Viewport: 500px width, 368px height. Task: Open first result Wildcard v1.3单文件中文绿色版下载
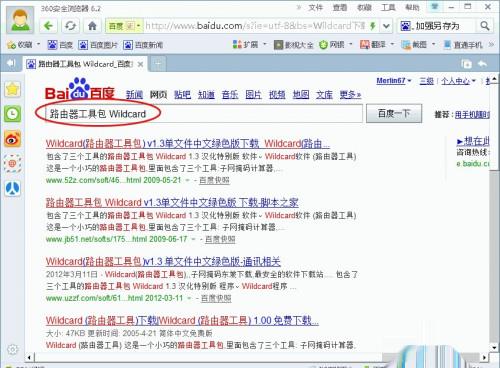click(188, 143)
